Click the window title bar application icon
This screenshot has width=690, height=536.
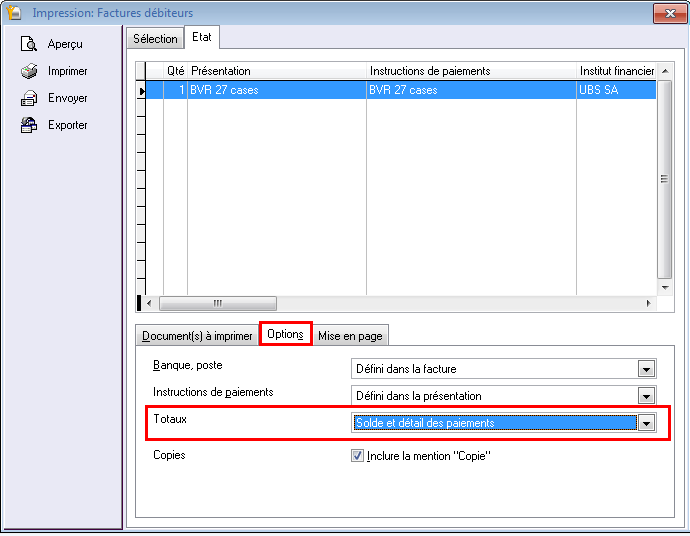(15, 13)
